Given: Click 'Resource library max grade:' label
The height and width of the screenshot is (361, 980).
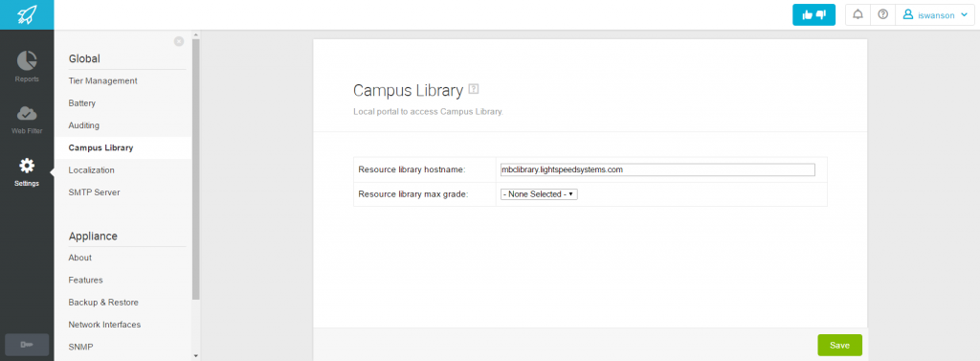Looking at the screenshot, I should (x=413, y=194).
